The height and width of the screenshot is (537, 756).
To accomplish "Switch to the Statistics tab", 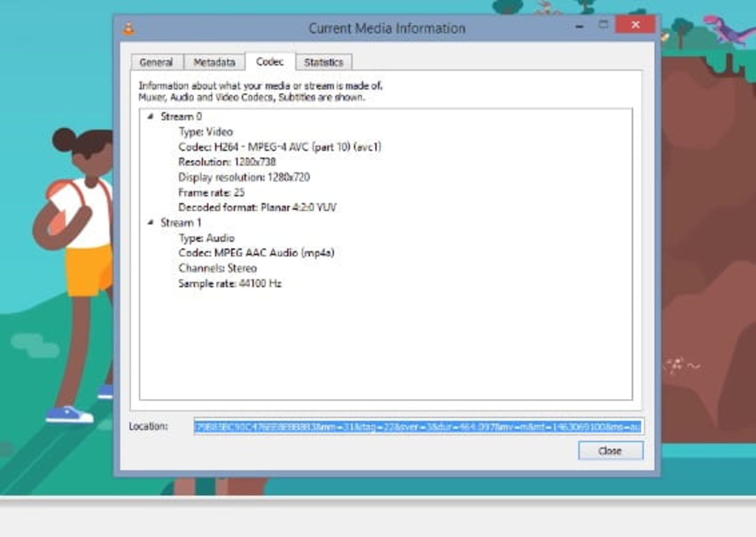I will click(x=324, y=62).
